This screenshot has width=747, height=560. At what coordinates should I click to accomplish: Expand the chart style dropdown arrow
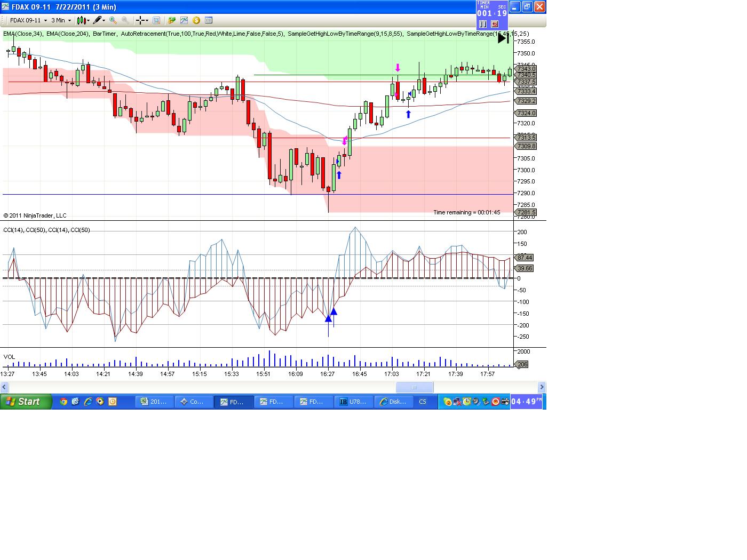coord(88,20)
